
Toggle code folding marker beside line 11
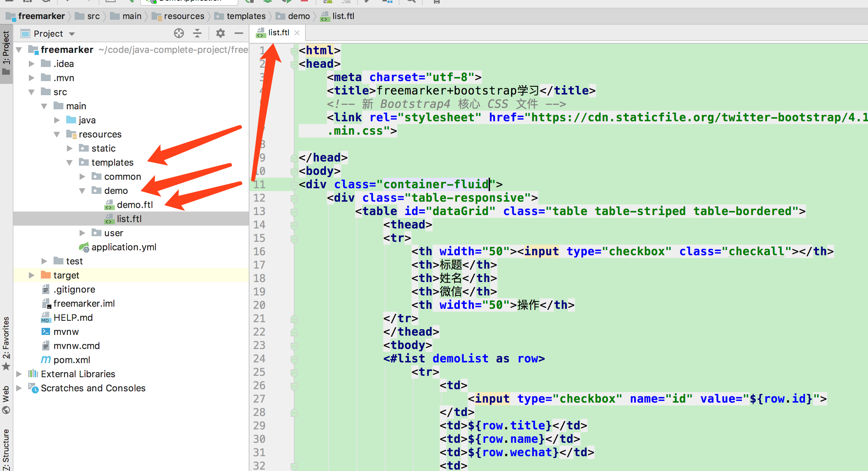293,184
